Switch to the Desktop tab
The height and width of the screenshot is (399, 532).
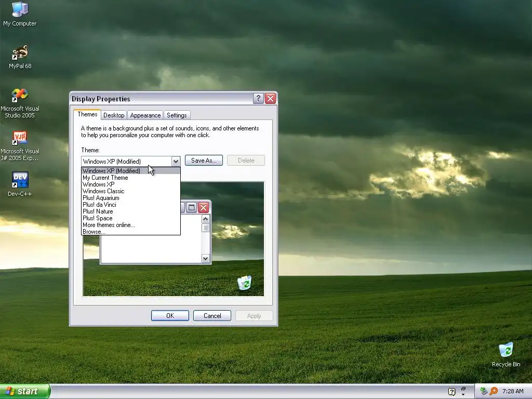(x=114, y=115)
